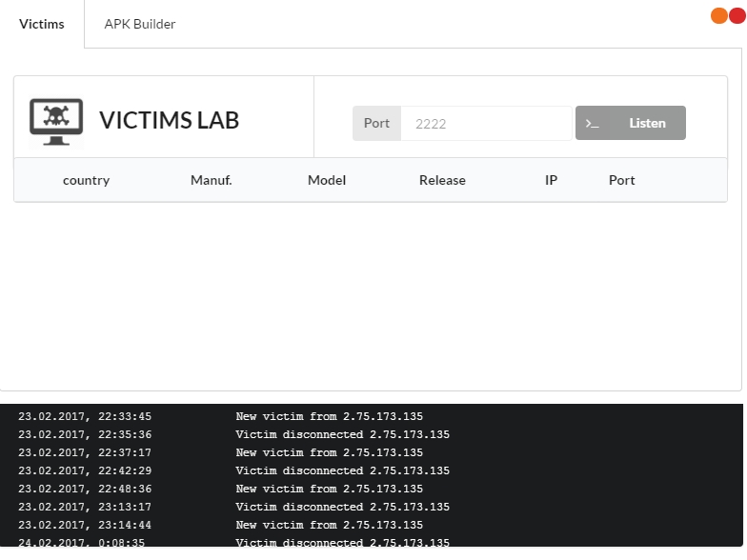Viewport: 747px width, 560px height.
Task: Click the log entry timestamped 22:35:36
Action: [x=233, y=434]
